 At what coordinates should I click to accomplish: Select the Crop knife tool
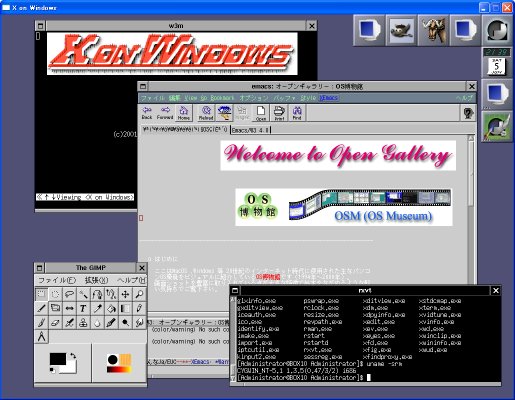click(41, 308)
